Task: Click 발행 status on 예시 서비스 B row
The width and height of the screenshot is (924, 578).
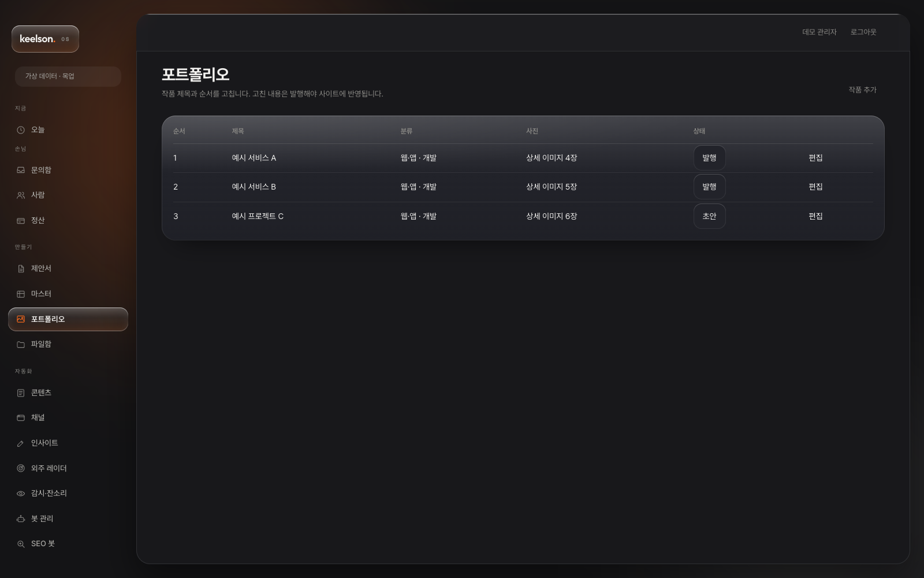Action: [709, 187]
